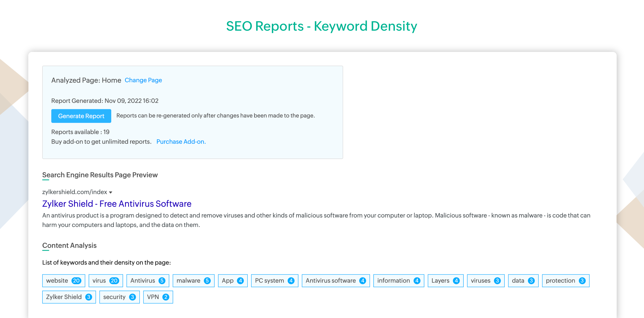Select the VPN keyword tag
644x318 pixels.
click(x=158, y=297)
